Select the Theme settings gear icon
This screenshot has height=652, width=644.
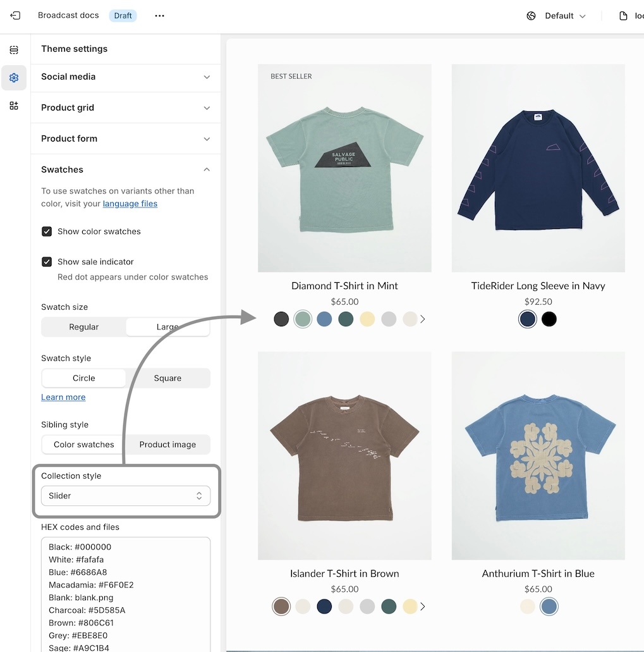click(14, 78)
